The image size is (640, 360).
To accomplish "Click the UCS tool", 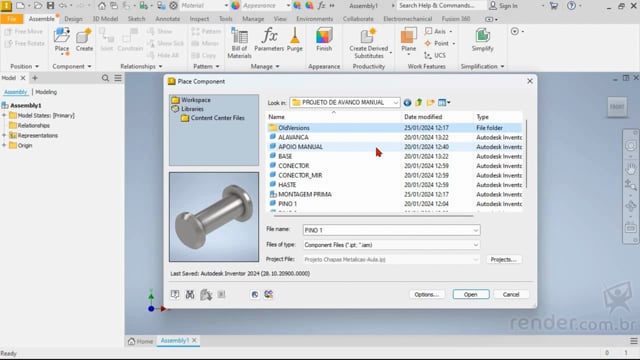I will point(435,55).
